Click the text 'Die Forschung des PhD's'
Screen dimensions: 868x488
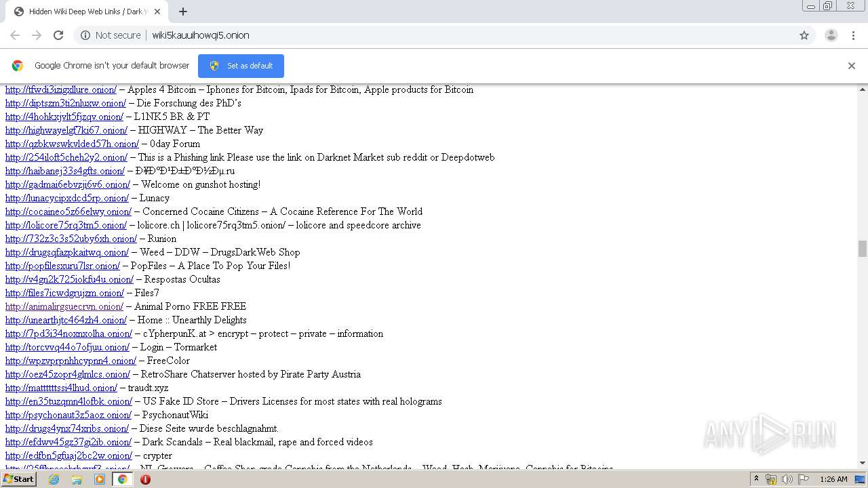(189, 103)
